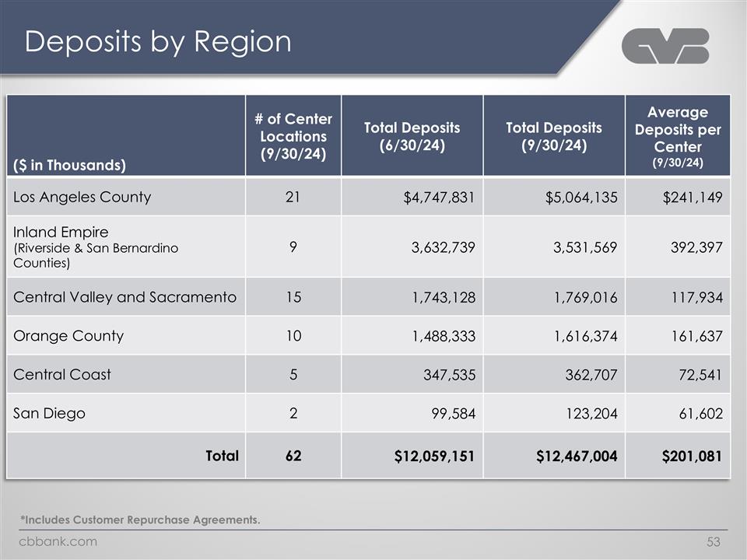Click the Inland Empire row label
The height and width of the screenshot is (560, 747).
[x=61, y=233]
